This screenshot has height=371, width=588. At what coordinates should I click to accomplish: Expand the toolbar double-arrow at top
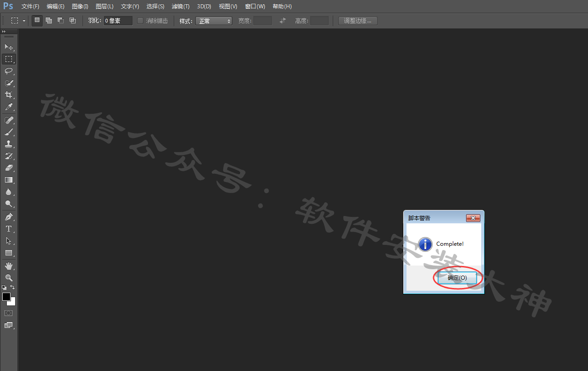coord(4,32)
